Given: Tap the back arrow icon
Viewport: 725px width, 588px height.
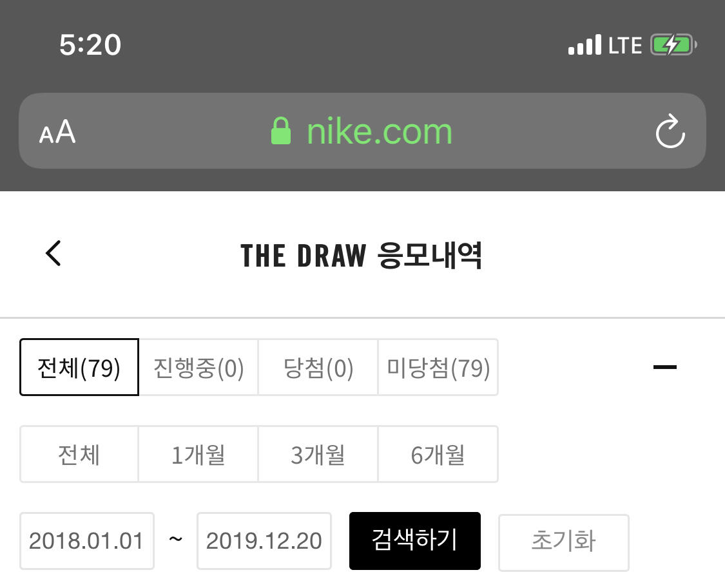Looking at the screenshot, I should (53, 253).
